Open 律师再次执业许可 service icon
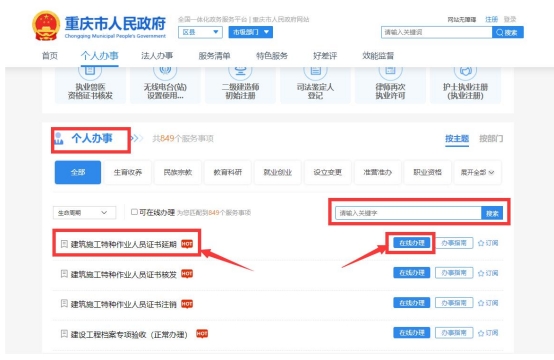 coord(390,84)
